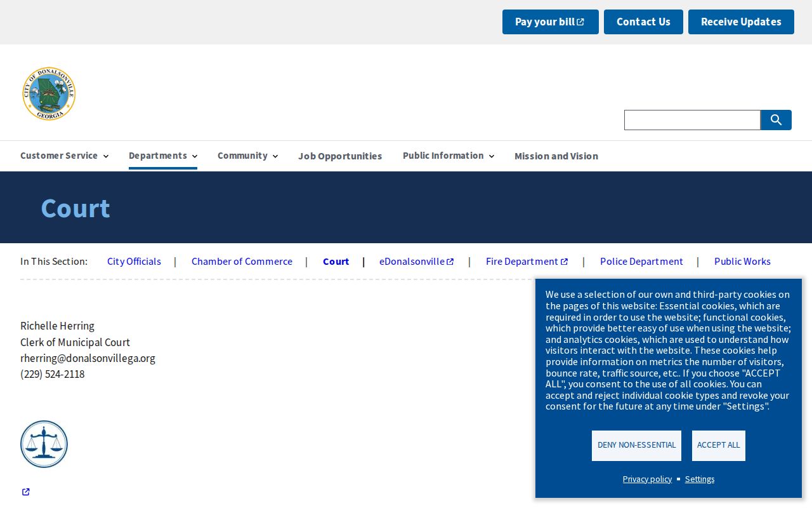This screenshot has height=508, width=812.
Task: Click the Receive Updates button
Action: tap(741, 22)
